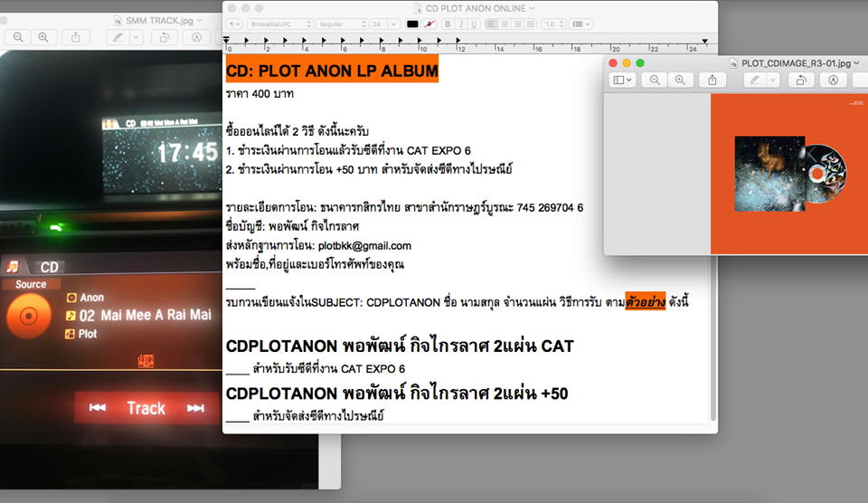This screenshot has width=868, height=503.
Task: Select highlight pen in PLOT_CDIMAGE window
Action: [755, 80]
